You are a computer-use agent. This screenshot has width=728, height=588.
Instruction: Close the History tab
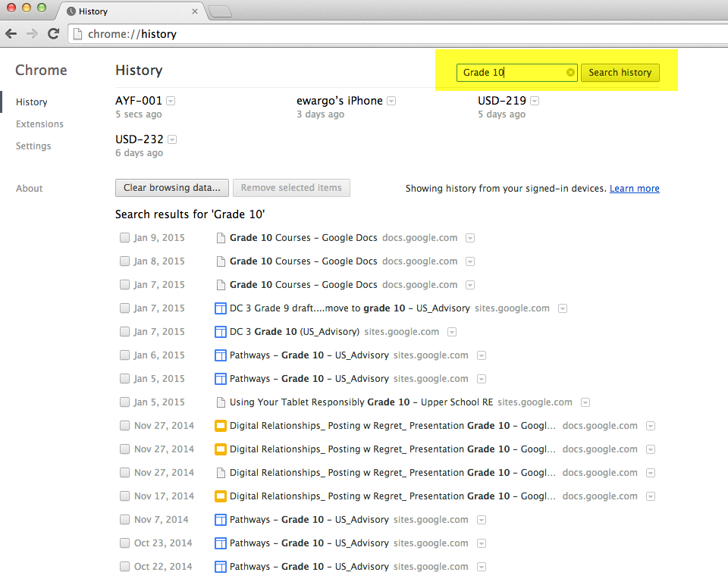tap(195, 11)
